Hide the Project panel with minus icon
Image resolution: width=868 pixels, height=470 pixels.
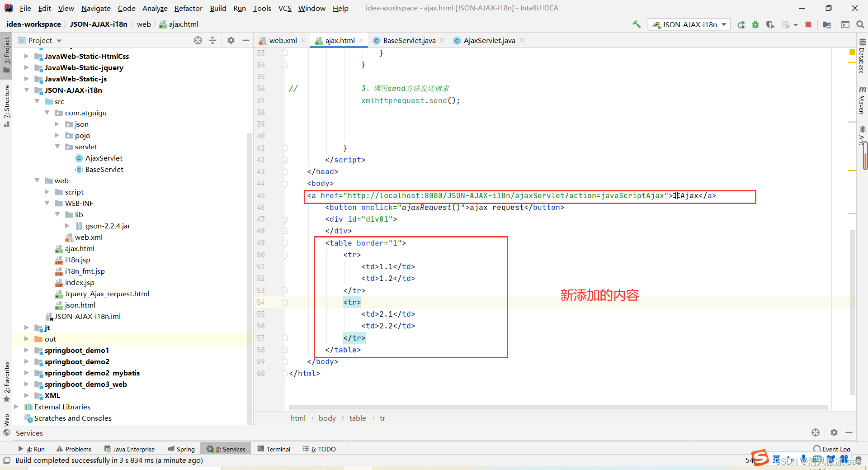click(x=246, y=40)
